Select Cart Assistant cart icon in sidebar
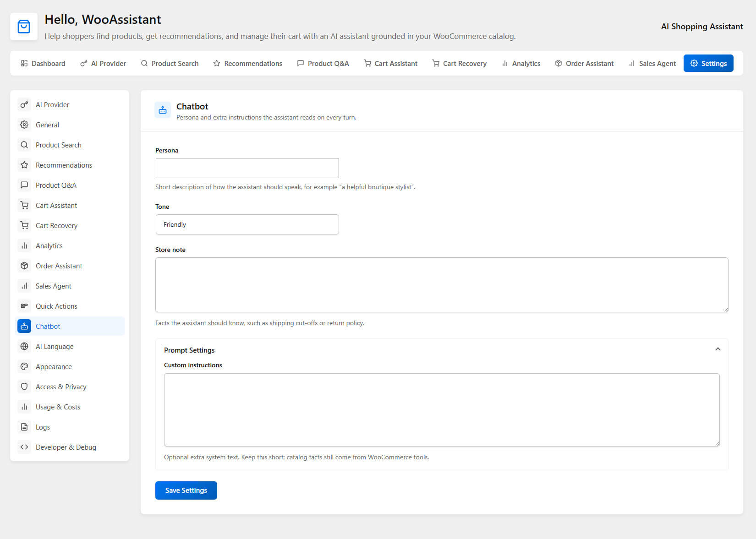756x539 pixels. pos(24,205)
